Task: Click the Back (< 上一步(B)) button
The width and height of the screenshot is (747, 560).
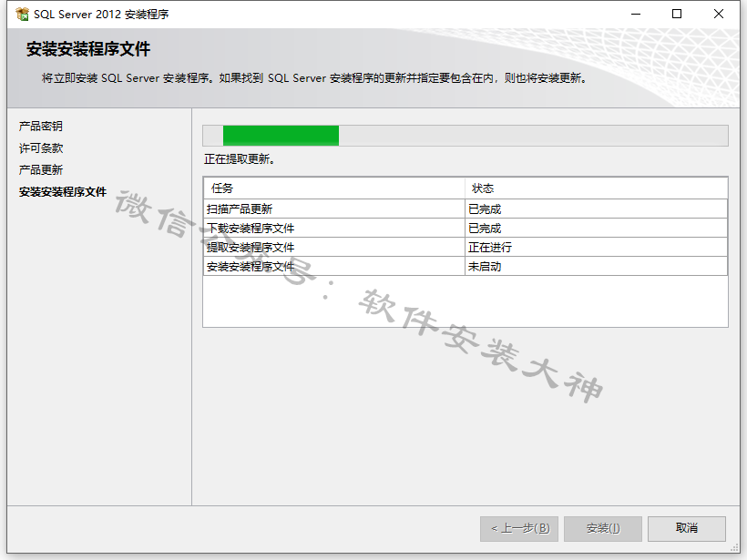Action: click(x=519, y=528)
